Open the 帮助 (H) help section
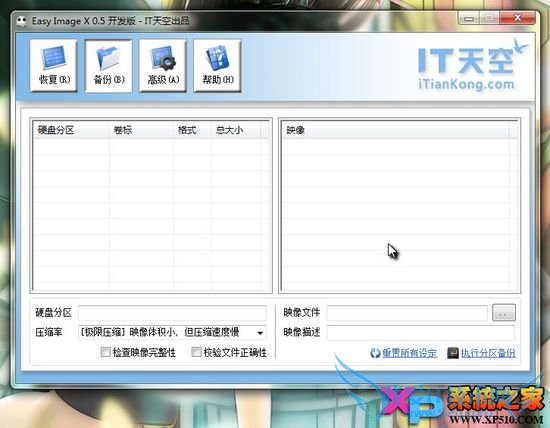This screenshot has height=428, width=550. coord(217,66)
